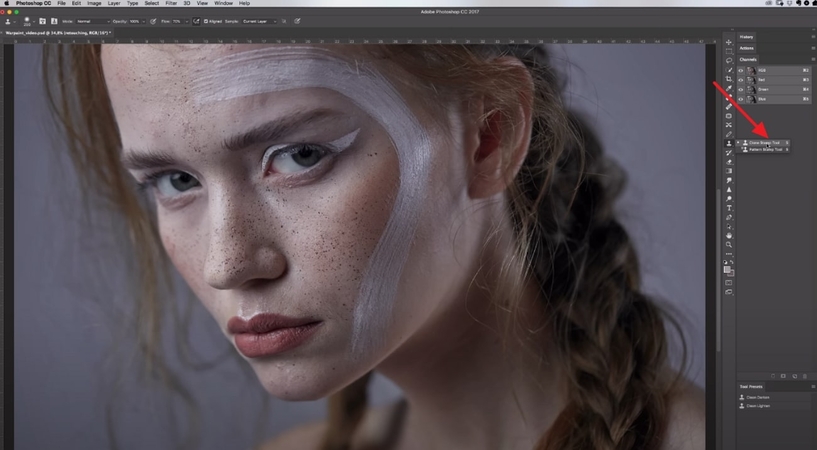The width and height of the screenshot is (817, 450).
Task: Select the Rectangular Marquee tool
Action: tap(729, 51)
